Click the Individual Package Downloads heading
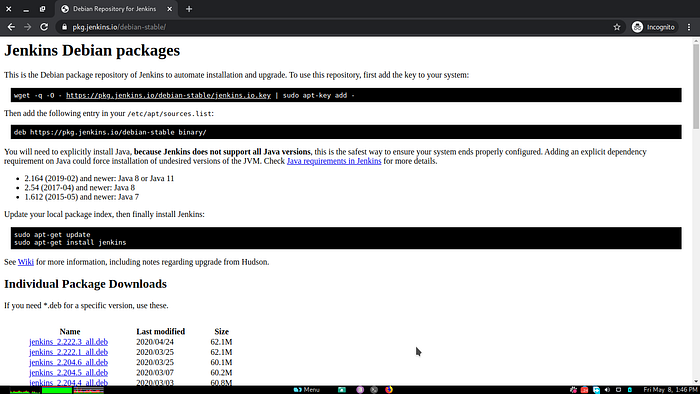The image size is (700, 394). coord(85,284)
